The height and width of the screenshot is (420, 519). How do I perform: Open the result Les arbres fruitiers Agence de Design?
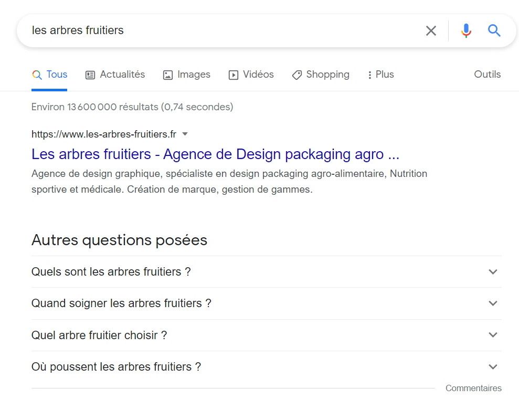[x=215, y=154]
